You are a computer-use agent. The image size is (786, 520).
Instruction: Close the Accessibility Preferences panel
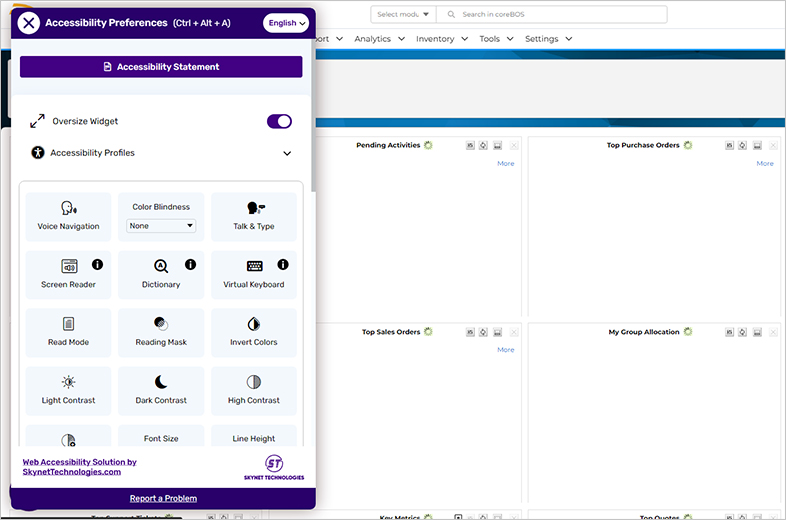[29, 23]
